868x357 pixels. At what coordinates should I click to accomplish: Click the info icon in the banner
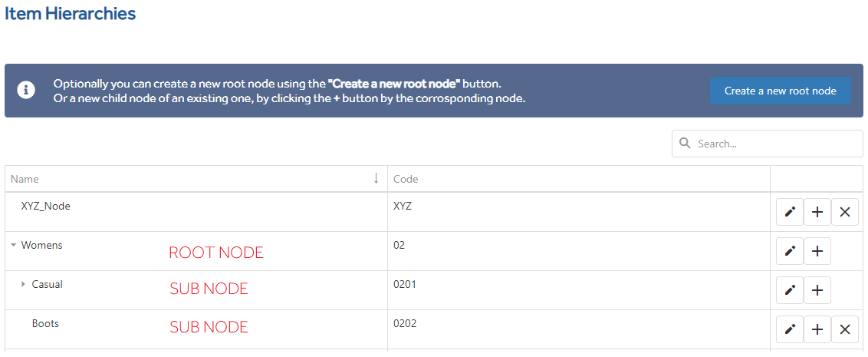pyautogui.click(x=26, y=91)
